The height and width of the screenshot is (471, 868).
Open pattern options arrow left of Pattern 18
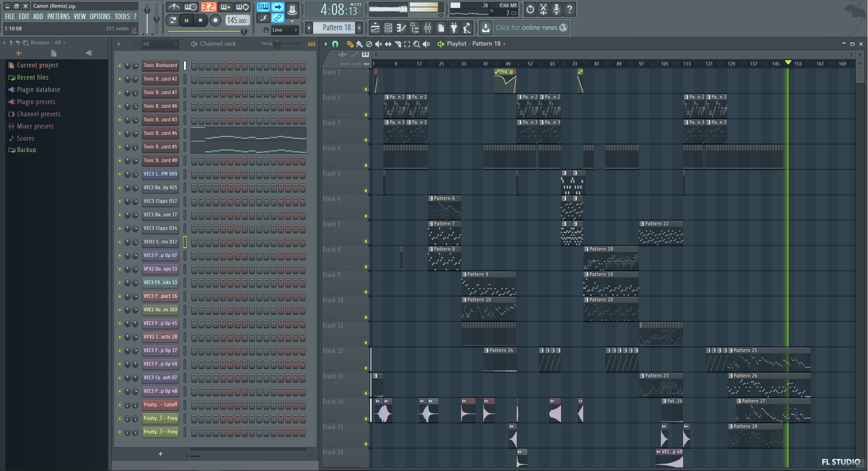tap(309, 28)
